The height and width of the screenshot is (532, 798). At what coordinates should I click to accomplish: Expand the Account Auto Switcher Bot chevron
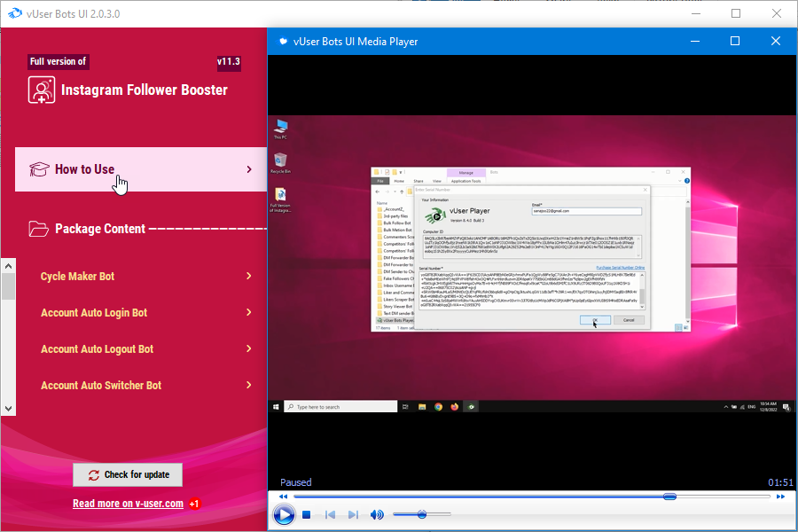[x=249, y=385]
